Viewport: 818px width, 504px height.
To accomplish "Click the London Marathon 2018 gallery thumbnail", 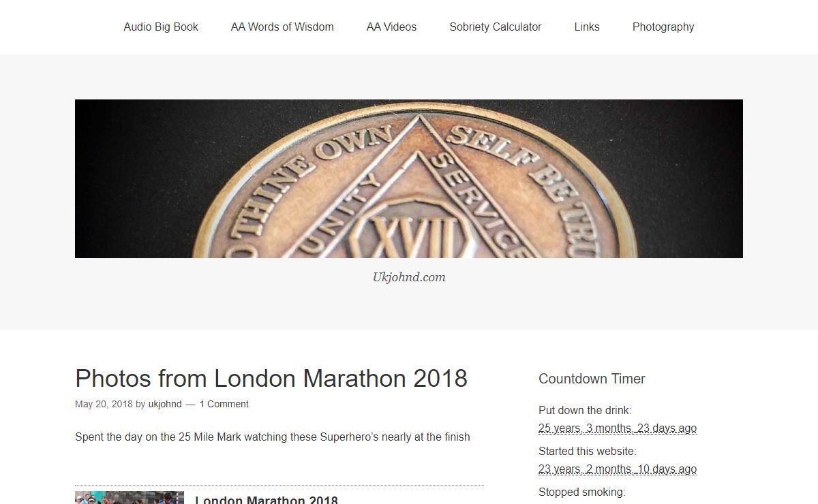I will [130, 498].
